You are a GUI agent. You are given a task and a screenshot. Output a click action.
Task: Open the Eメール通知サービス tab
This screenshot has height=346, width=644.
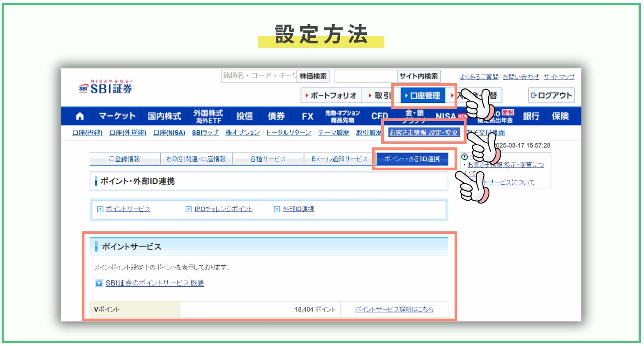(339, 159)
